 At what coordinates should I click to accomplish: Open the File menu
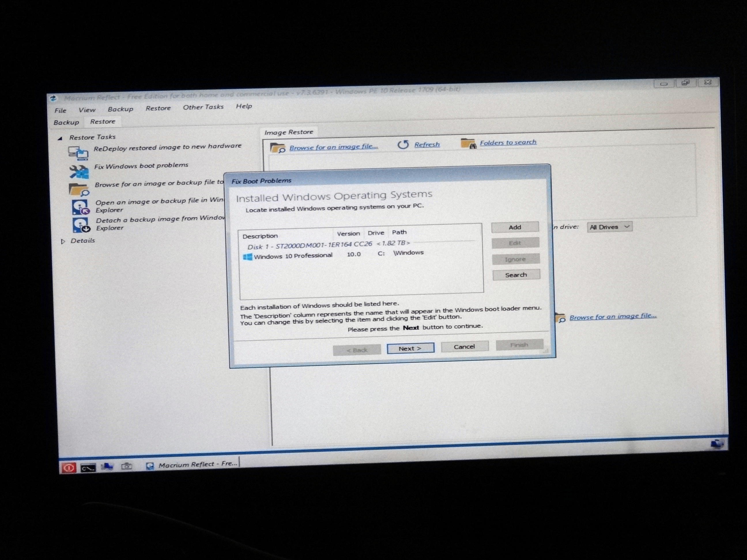[x=61, y=110]
